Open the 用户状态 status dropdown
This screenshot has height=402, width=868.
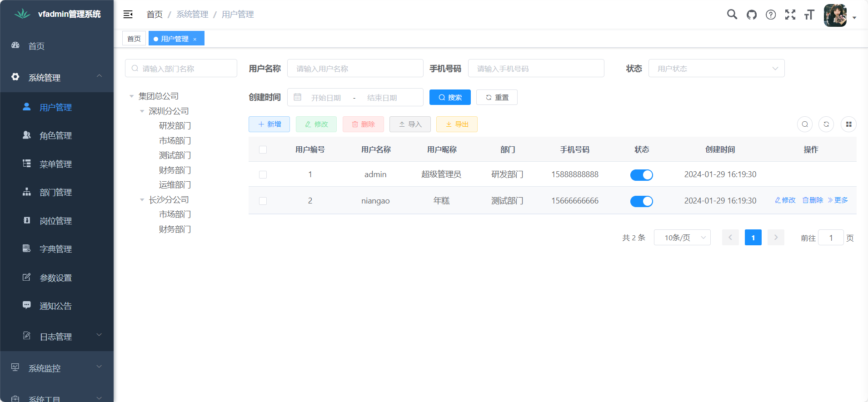coord(716,69)
